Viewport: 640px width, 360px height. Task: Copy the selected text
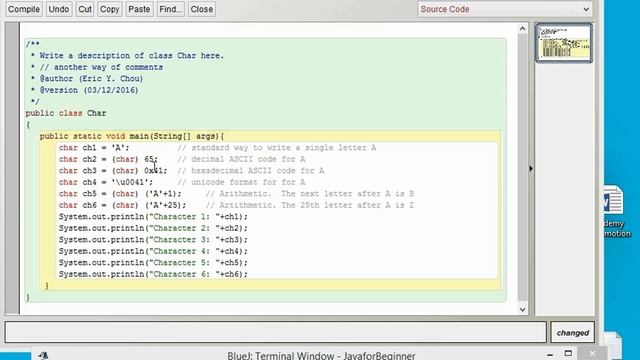(109, 9)
